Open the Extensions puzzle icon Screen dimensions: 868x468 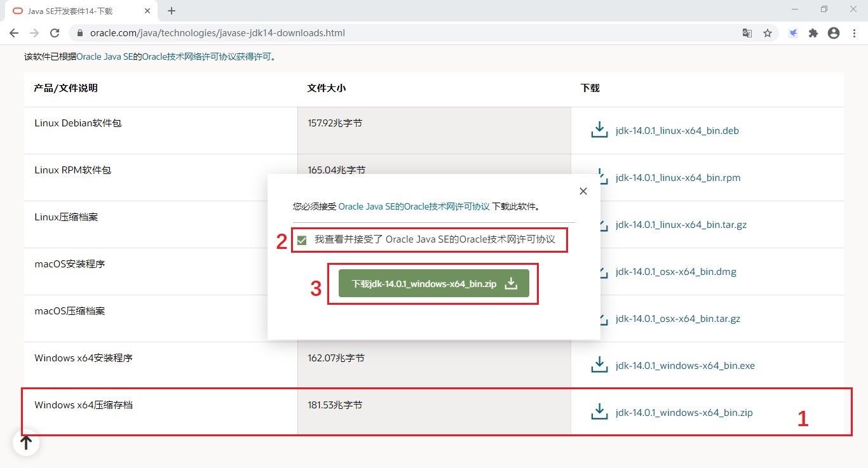813,33
